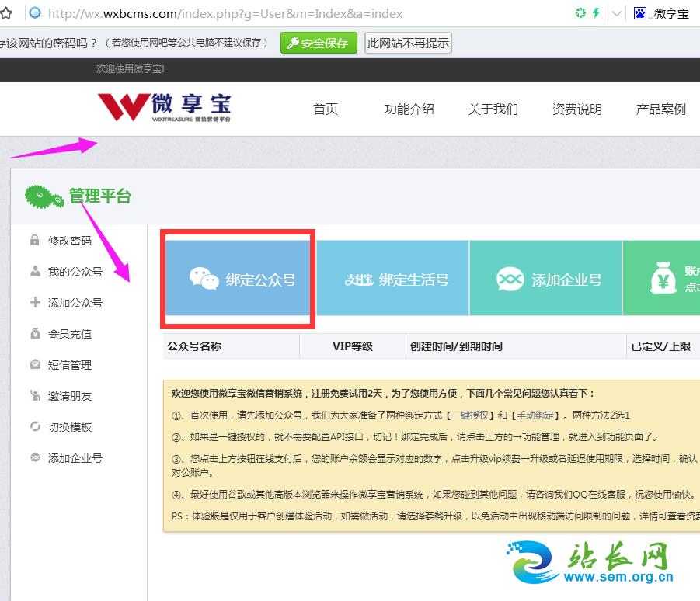Open the 产品案例 navigation item

pos(660,109)
